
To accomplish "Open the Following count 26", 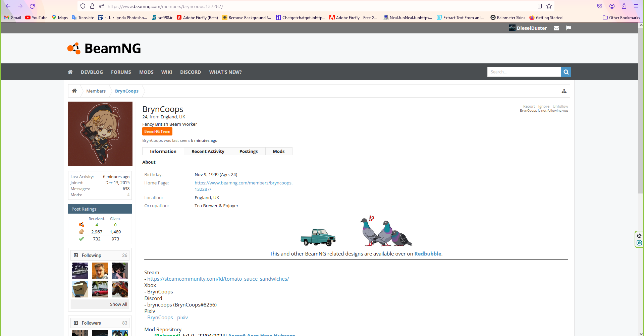I will tap(125, 255).
